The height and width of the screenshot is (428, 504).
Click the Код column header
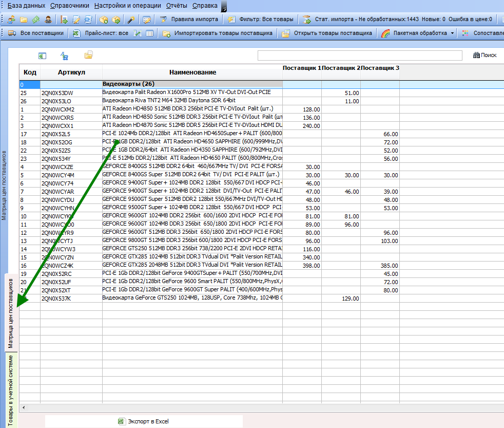pos(30,72)
